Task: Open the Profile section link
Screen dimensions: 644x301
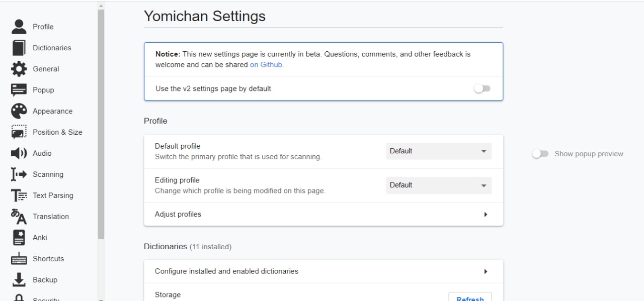Action: pos(43,27)
